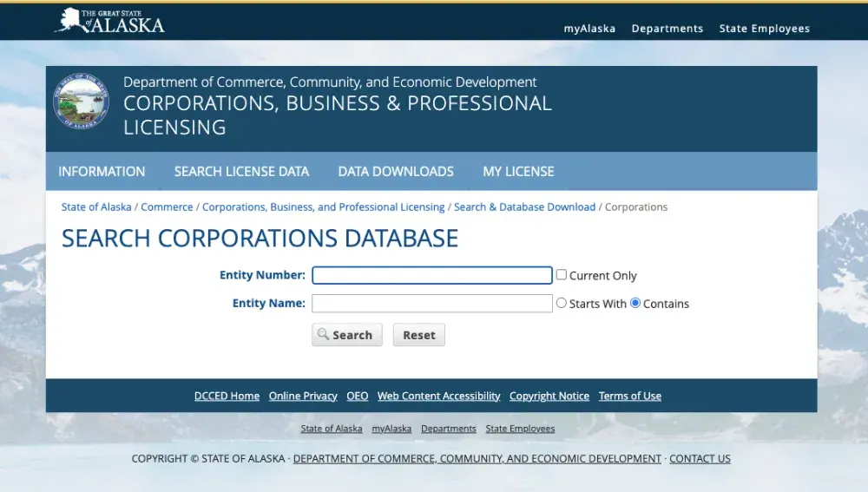Open State Employees link in top header

pos(764,29)
